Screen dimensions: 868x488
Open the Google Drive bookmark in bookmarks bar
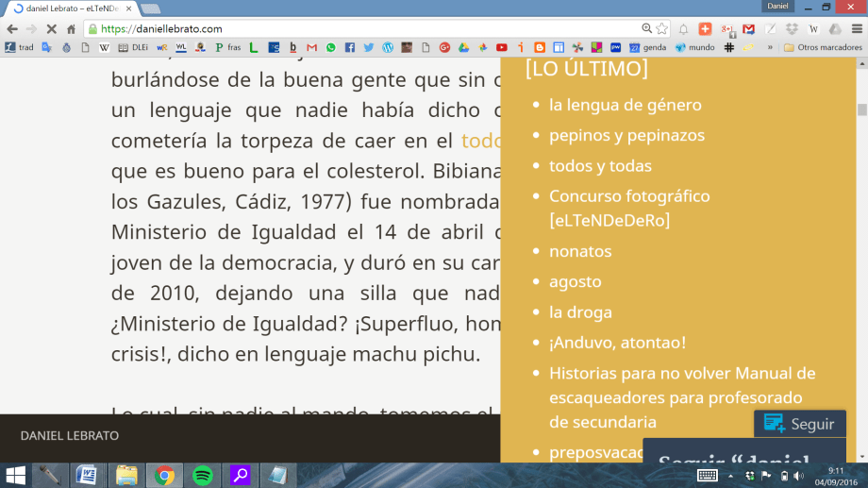(x=464, y=47)
